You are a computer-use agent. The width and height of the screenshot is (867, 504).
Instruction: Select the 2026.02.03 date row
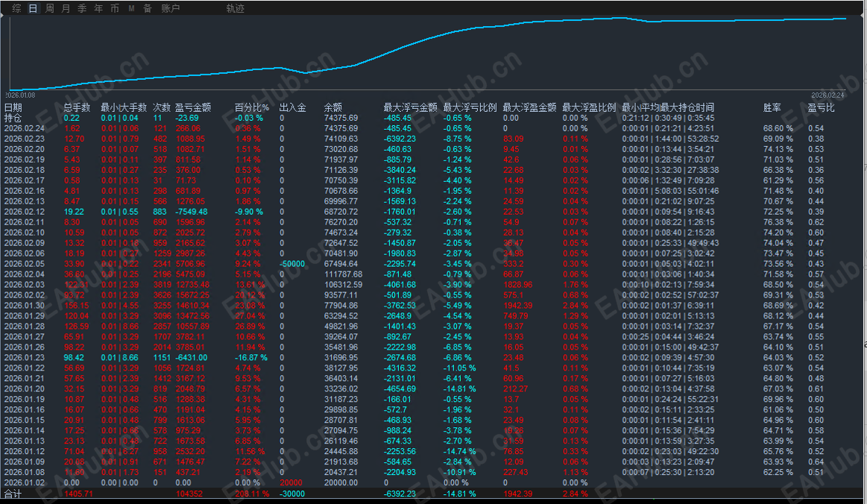point(25,285)
